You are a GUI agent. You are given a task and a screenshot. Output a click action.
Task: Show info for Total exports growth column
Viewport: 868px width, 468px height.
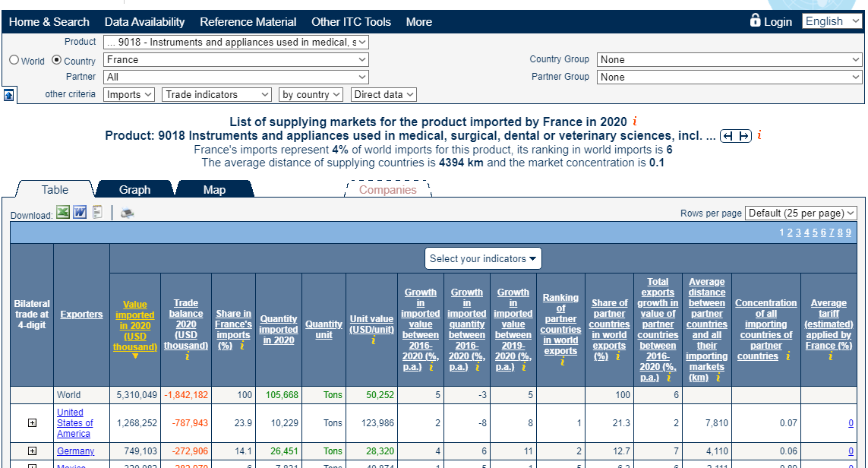(669, 378)
